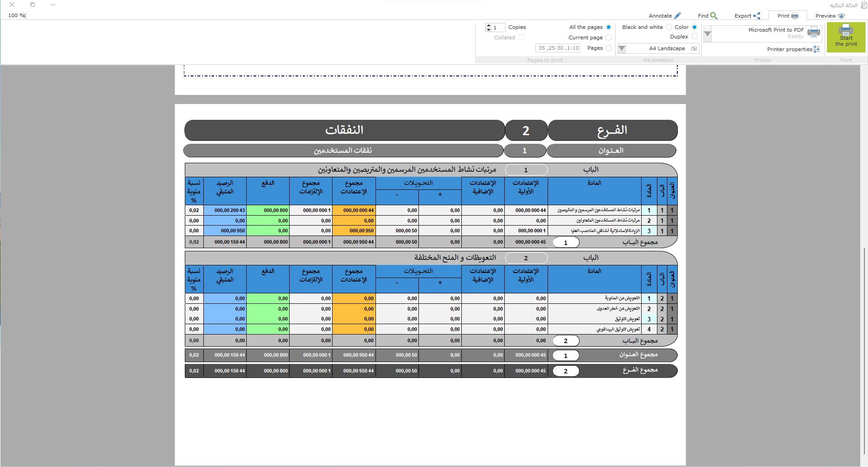Enable the Duplex checkbox
This screenshot has width=868, height=467.
click(x=694, y=37)
